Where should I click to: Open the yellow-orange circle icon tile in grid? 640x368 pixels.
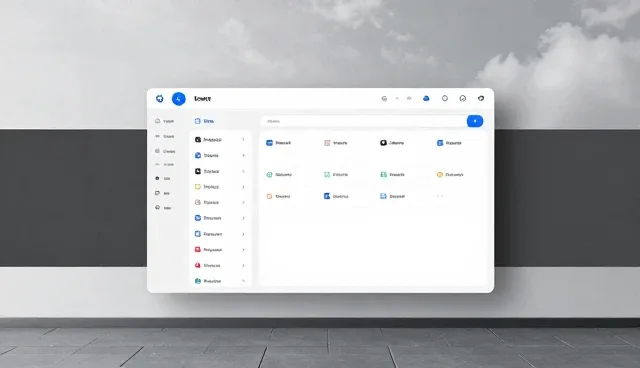pos(450,175)
